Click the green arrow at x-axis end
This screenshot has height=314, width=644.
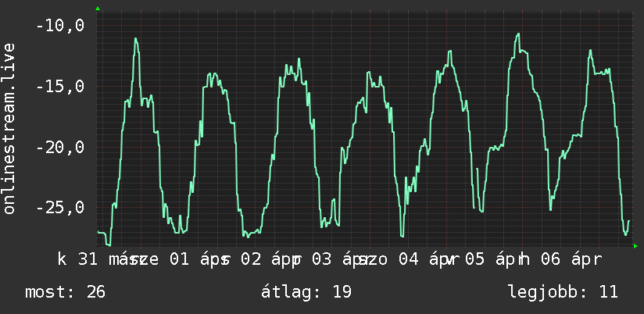(x=635, y=246)
